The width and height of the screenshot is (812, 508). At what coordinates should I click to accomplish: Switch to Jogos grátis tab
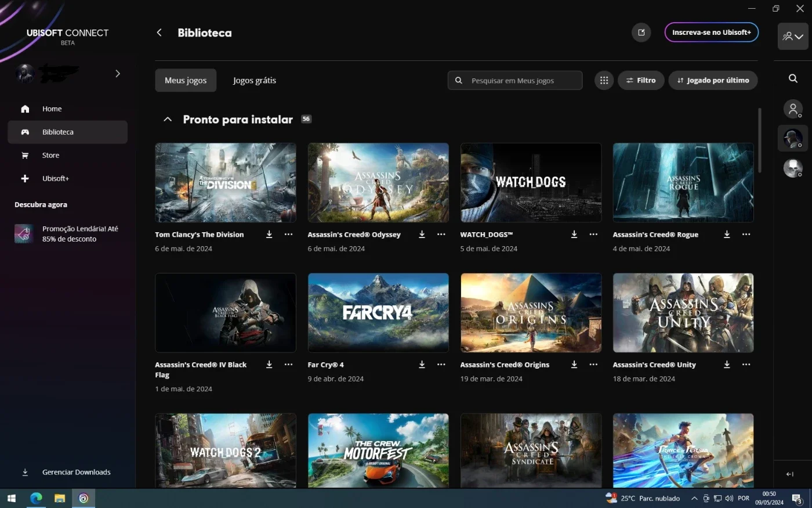255,81
